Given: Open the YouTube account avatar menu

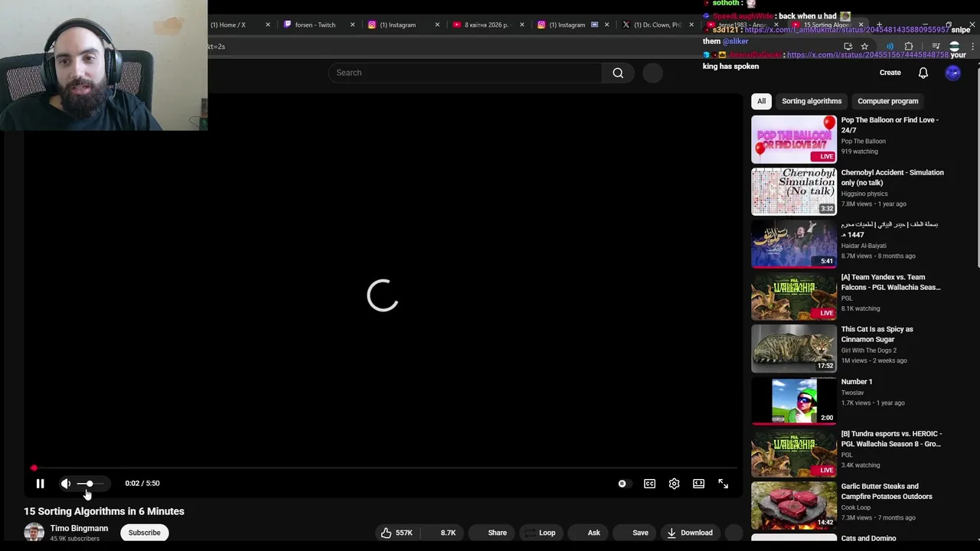Looking at the screenshot, I should tap(952, 73).
